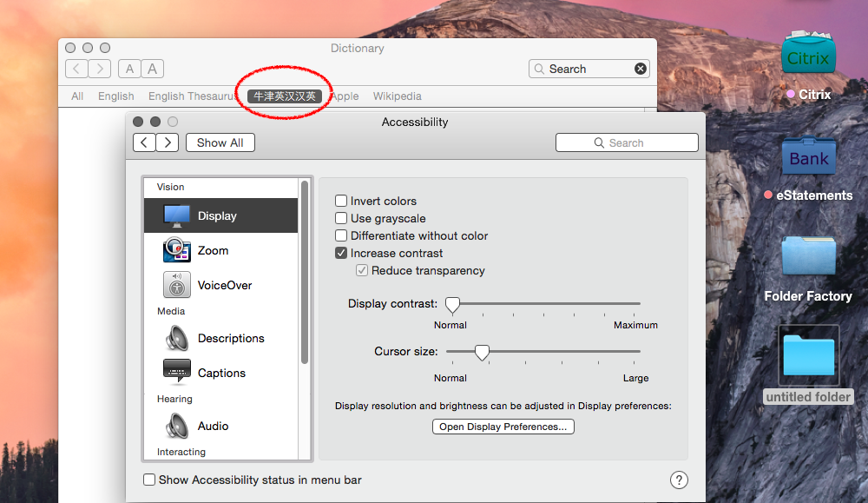Viewport: 868px width, 503px height.
Task: Click the back arrow in Accessibility window
Action: point(144,142)
